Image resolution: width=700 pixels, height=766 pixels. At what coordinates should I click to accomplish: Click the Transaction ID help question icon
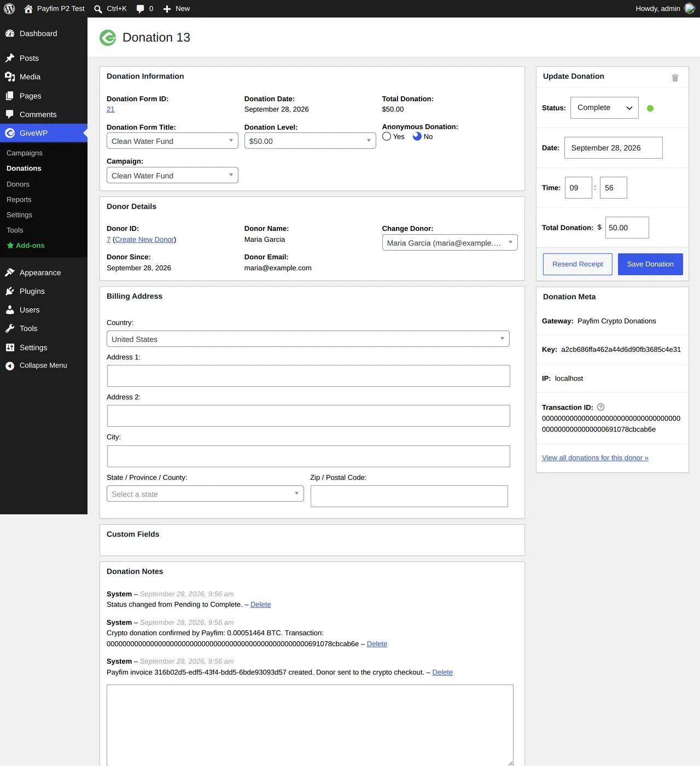tap(600, 407)
